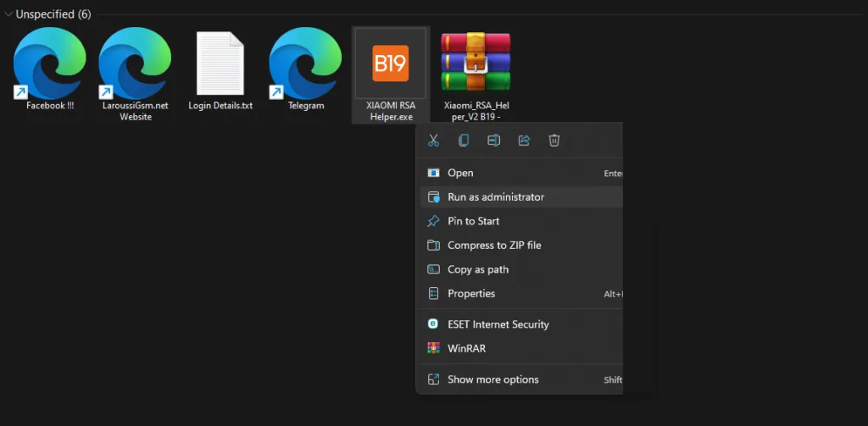The height and width of the screenshot is (426, 868).
Task: Click the Xiaomi_RSA_Helper_V2 B19 archive name label
Action: (x=476, y=111)
